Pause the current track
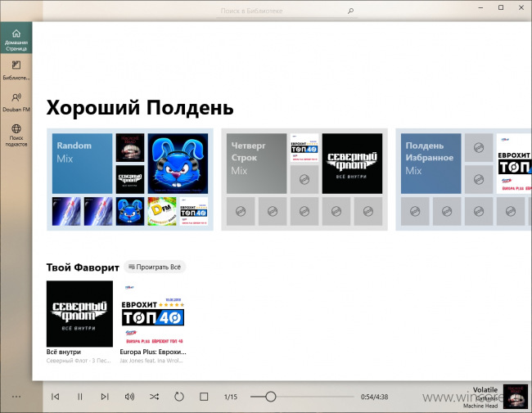The height and width of the screenshot is (413, 532). 79,397
